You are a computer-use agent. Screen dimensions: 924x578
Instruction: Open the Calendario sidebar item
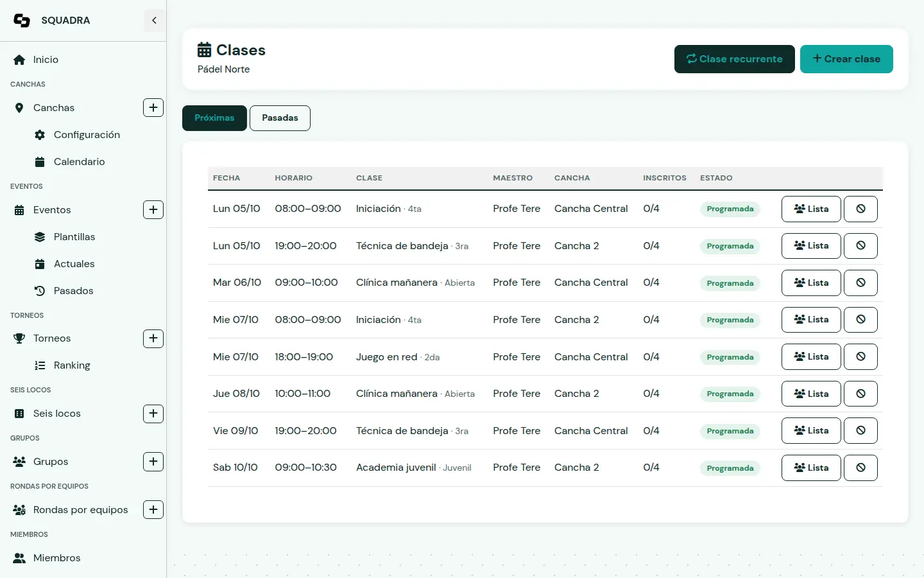80,162
